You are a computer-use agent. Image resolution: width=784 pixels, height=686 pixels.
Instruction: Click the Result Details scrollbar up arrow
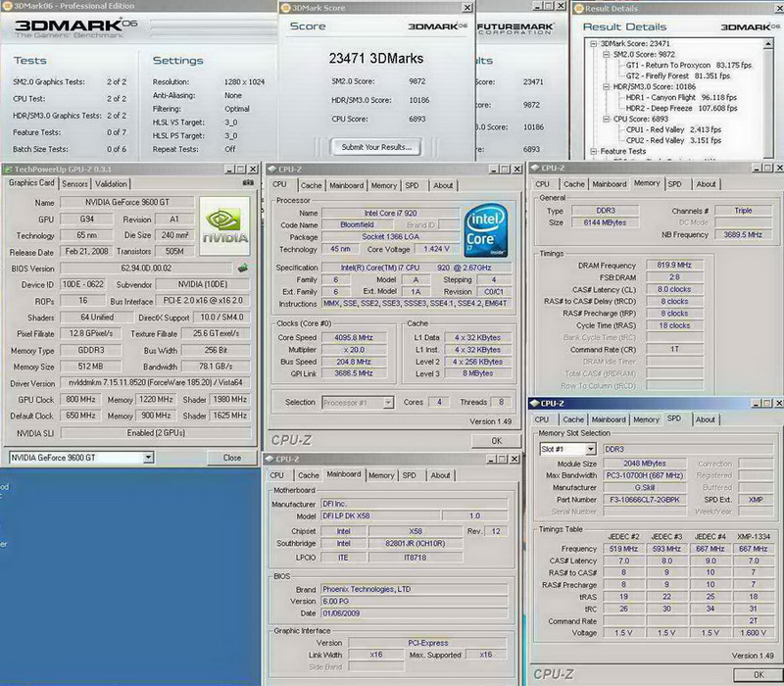768,44
